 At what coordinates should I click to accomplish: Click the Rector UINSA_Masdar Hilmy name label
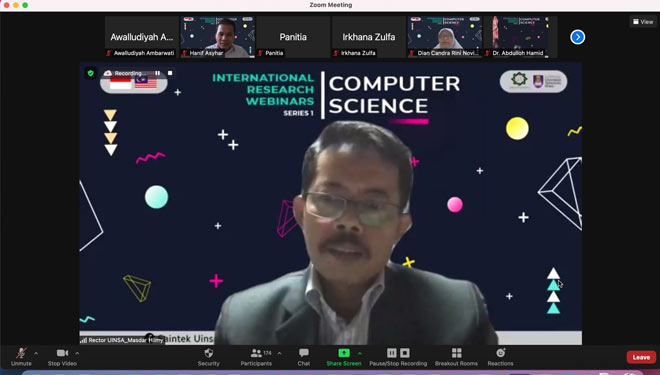click(x=122, y=340)
